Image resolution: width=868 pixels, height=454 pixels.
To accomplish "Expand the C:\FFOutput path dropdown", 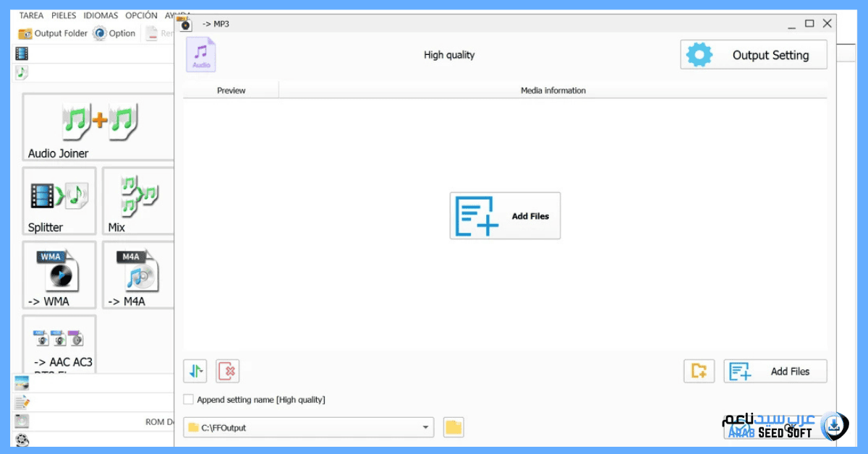I will tap(425, 427).
